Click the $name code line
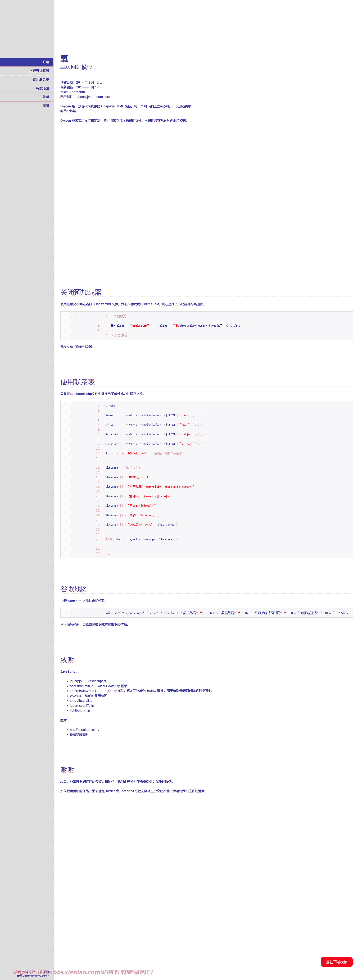358x980 pixels. pos(153,416)
